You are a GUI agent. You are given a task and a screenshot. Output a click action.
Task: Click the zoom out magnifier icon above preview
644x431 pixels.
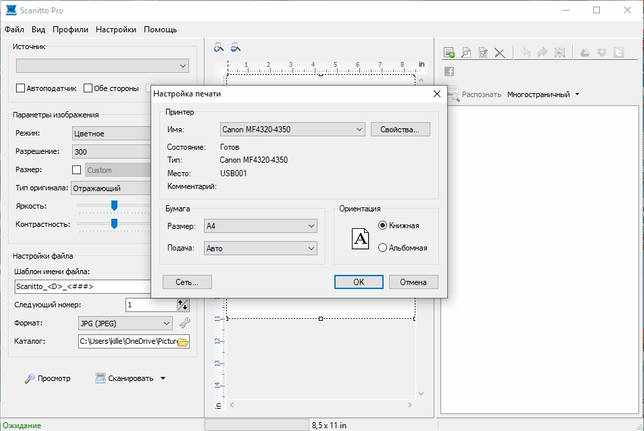pos(235,48)
